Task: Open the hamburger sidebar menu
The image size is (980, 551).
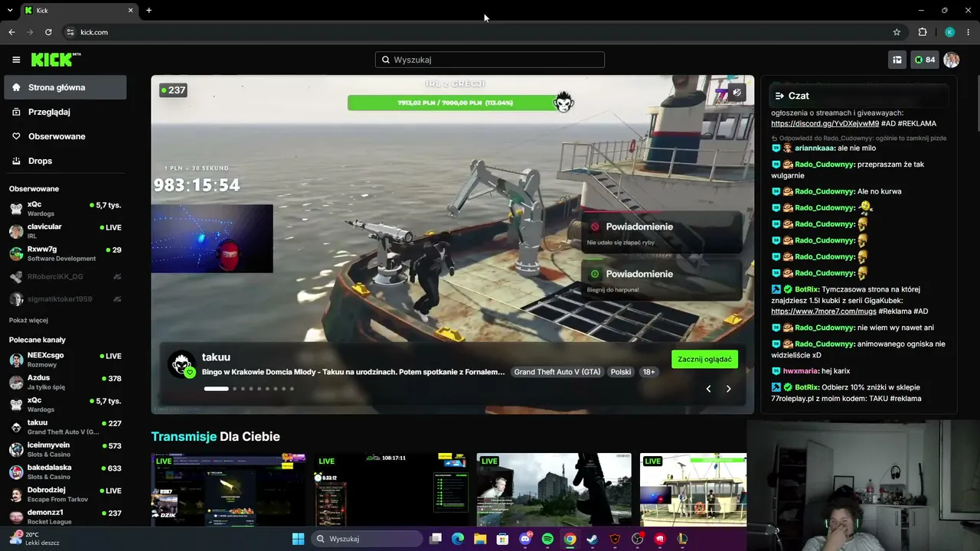Action: pos(16,60)
